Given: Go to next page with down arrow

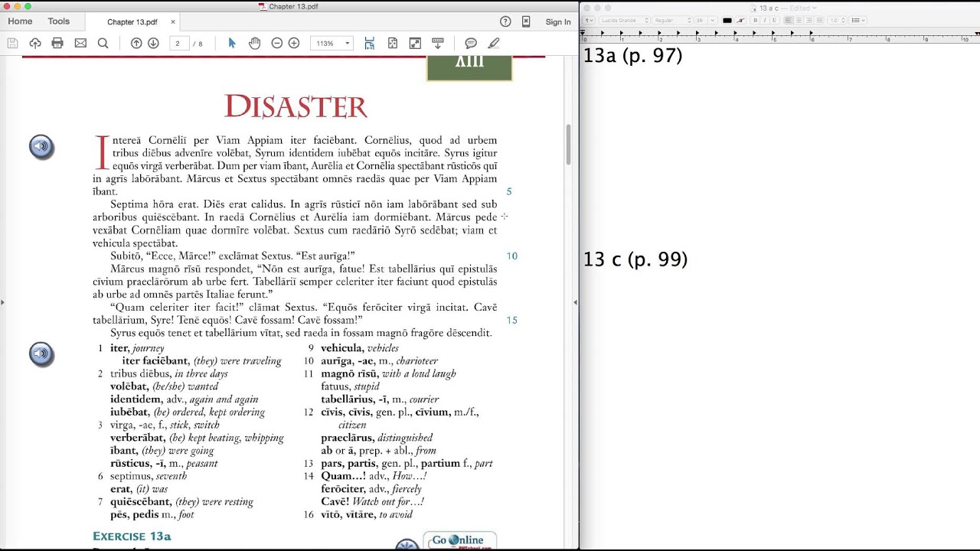Looking at the screenshot, I should click(153, 44).
